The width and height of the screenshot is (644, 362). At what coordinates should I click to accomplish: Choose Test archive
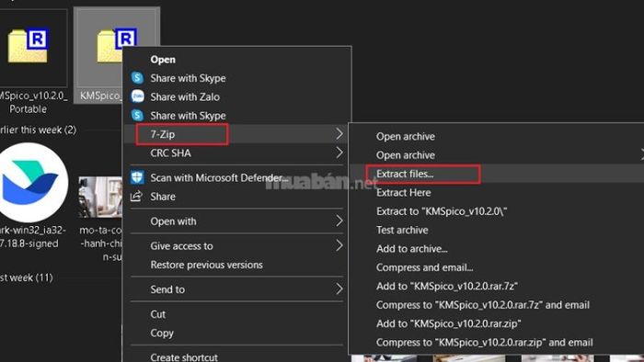[497, 230]
